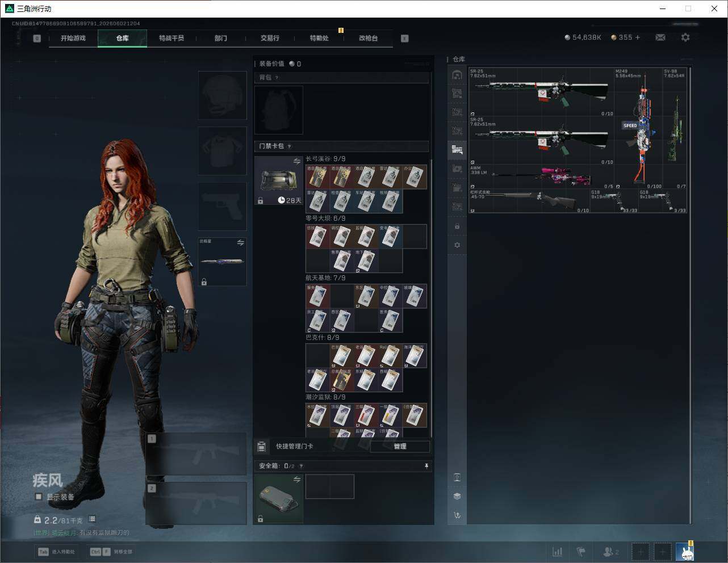Click the Ctrl F 转移全部 button
This screenshot has width=728, height=563.
click(x=111, y=552)
